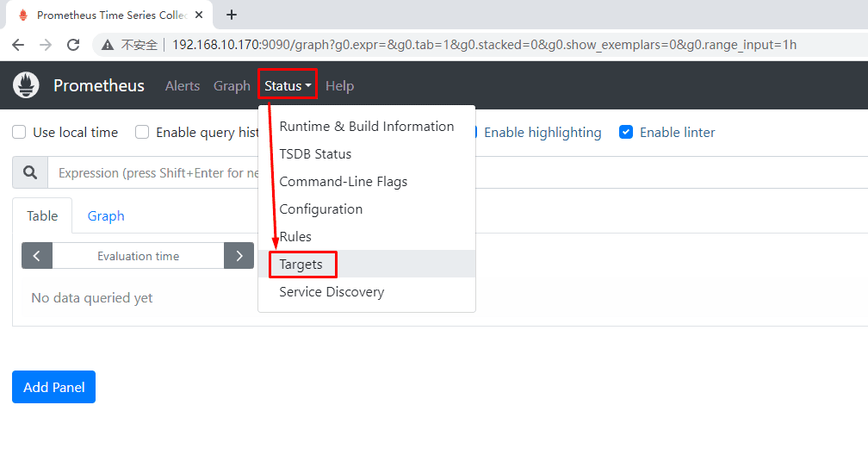Open a new browser tab
This screenshot has height=461, width=868.
(x=232, y=15)
